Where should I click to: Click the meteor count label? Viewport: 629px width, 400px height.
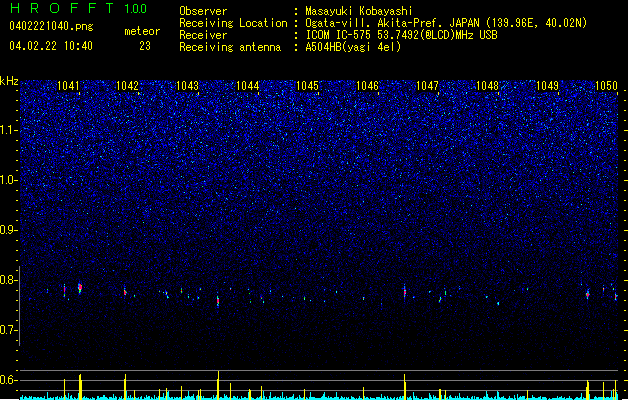tap(142, 31)
